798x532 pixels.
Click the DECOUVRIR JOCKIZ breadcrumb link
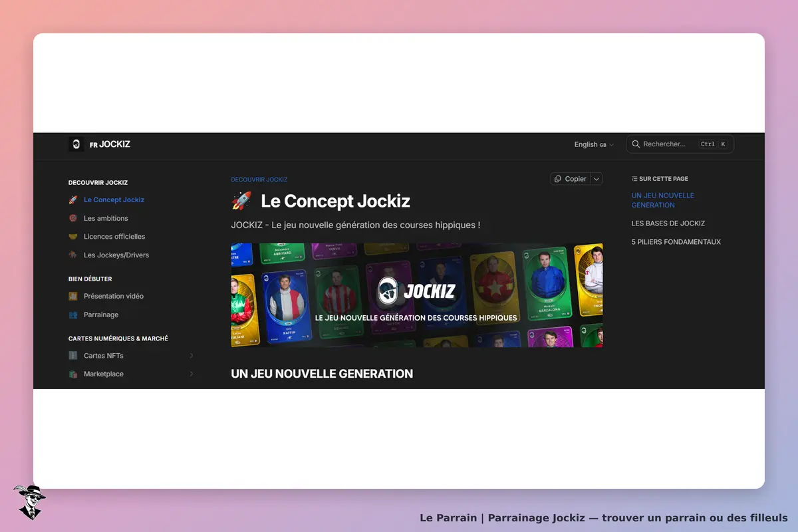coord(259,180)
